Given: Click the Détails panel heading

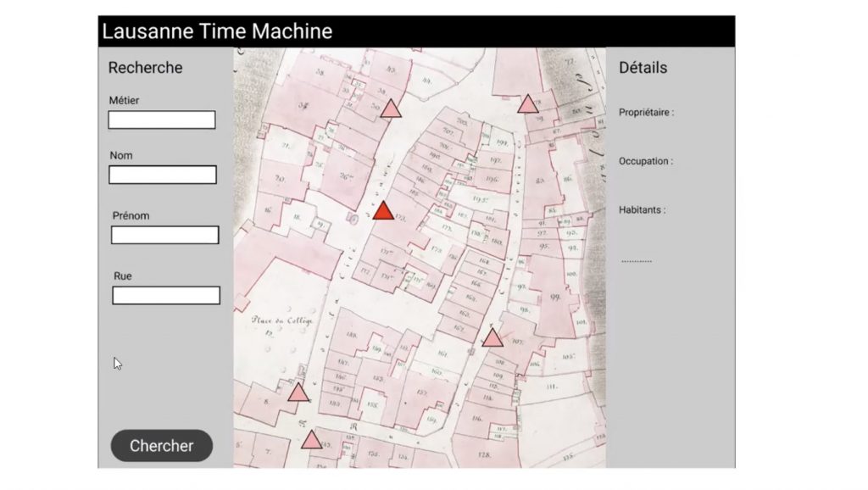Looking at the screenshot, I should tap(643, 68).
